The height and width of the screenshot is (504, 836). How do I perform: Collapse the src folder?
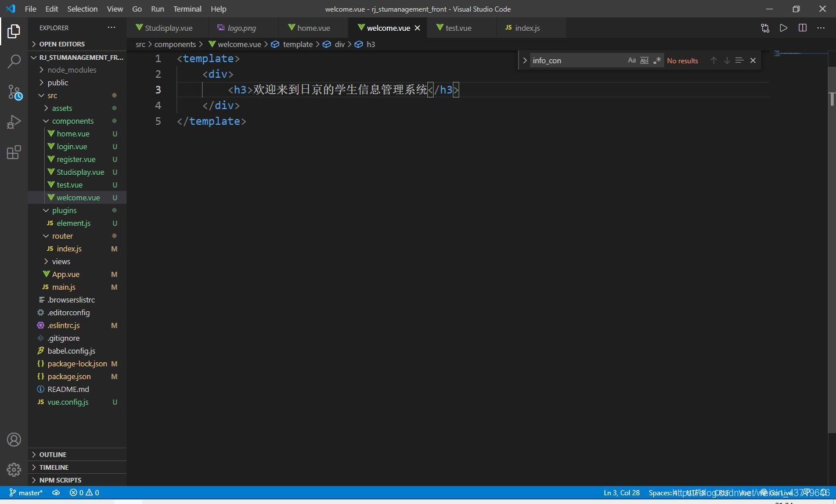click(77, 95)
